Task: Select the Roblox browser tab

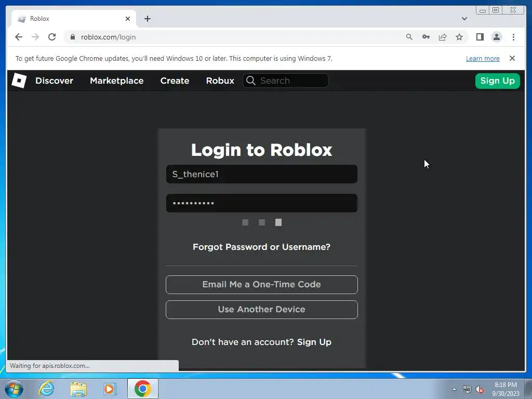Action: point(74,19)
